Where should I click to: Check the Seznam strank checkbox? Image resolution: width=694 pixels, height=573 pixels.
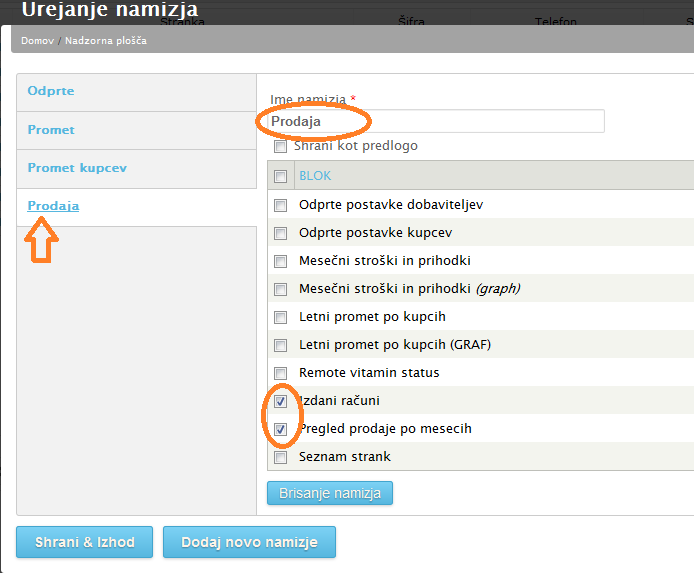[x=281, y=457]
